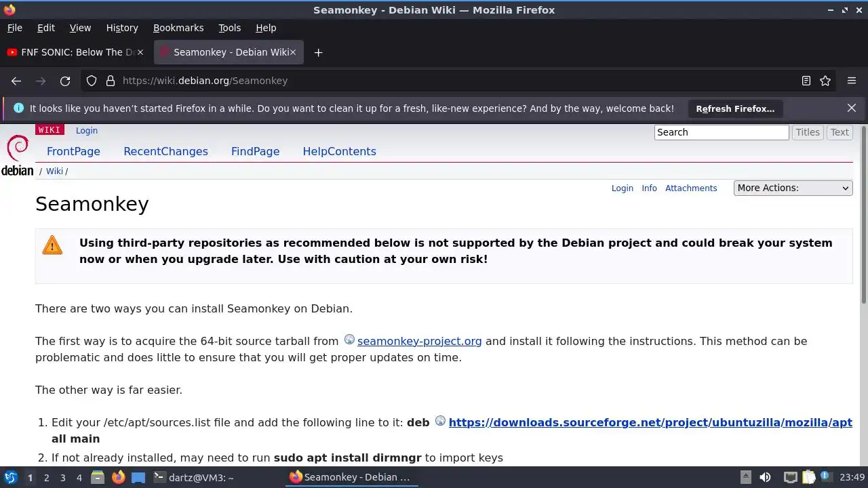This screenshot has width=868, height=488.
Task: Launch file manager from the taskbar
Action: tap(98, 477)
